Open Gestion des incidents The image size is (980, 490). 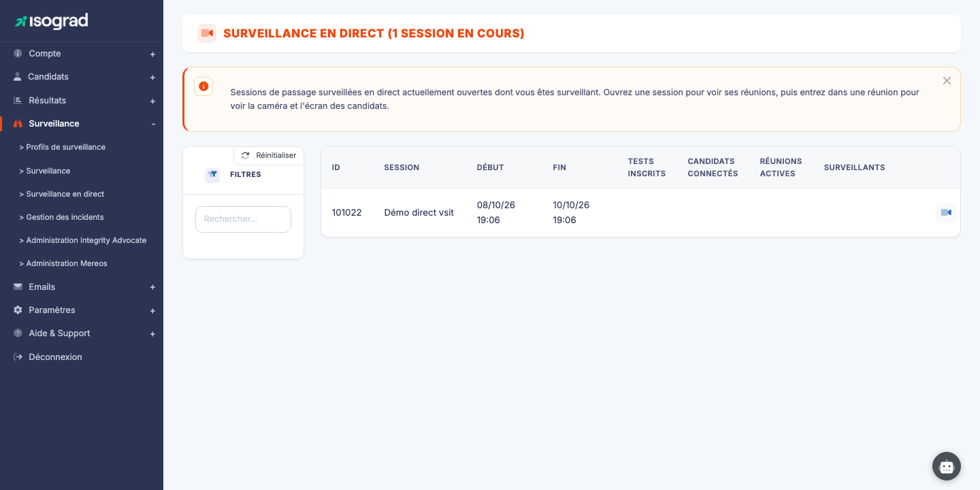(x=62, y=217)
